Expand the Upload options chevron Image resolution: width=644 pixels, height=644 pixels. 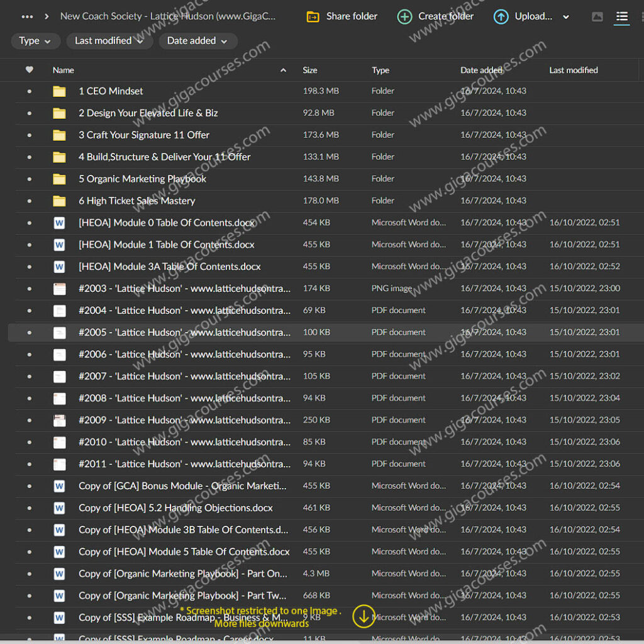[x=566, y=17]
